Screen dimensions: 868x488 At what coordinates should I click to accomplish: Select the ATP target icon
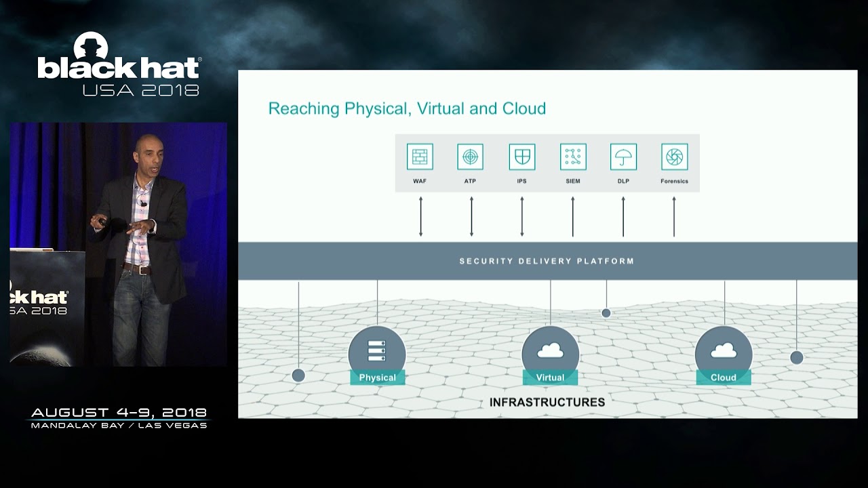click(x=470, y=157)
